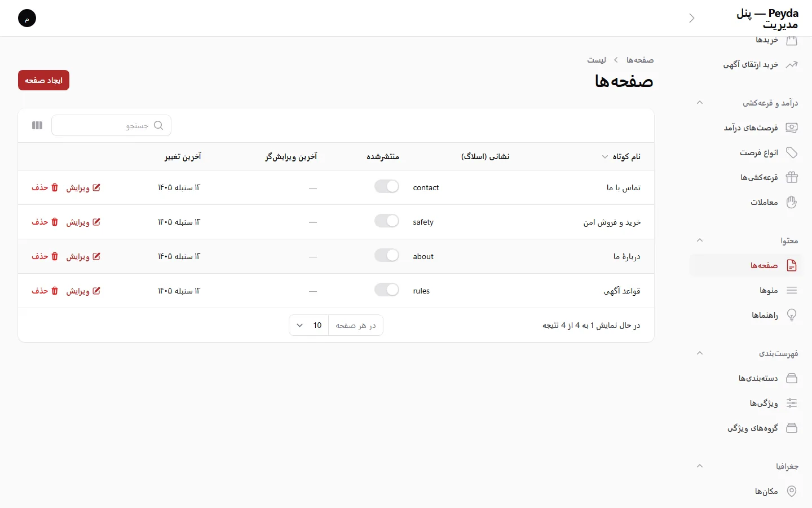Click the دسته‌بندی‌ها stack icon
Viewport: 812px width, 508px height.
792,378
